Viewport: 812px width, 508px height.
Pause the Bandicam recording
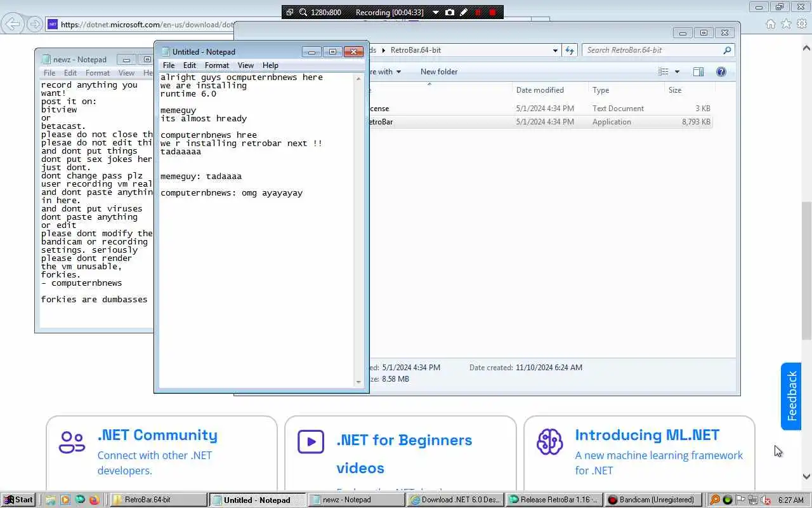(x=478, y=12)
